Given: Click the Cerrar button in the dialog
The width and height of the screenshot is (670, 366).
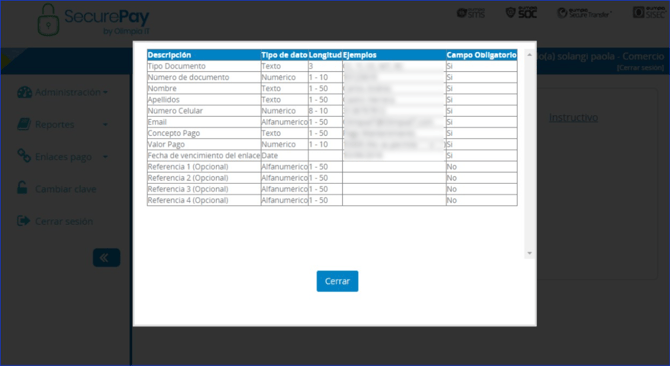Looking at the screenshot, I should coord(337,281).
